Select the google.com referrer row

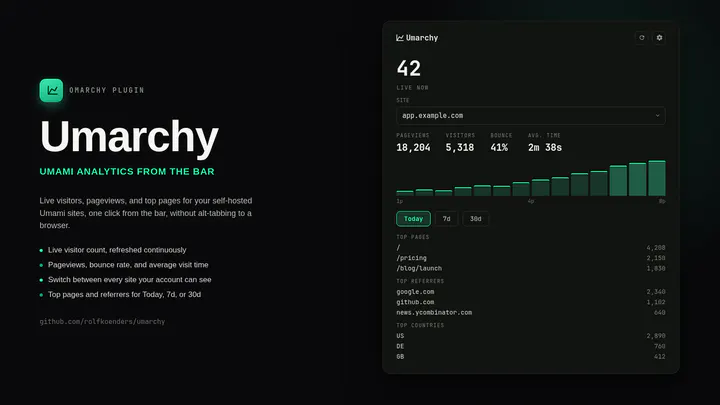[x=530, y=292]
